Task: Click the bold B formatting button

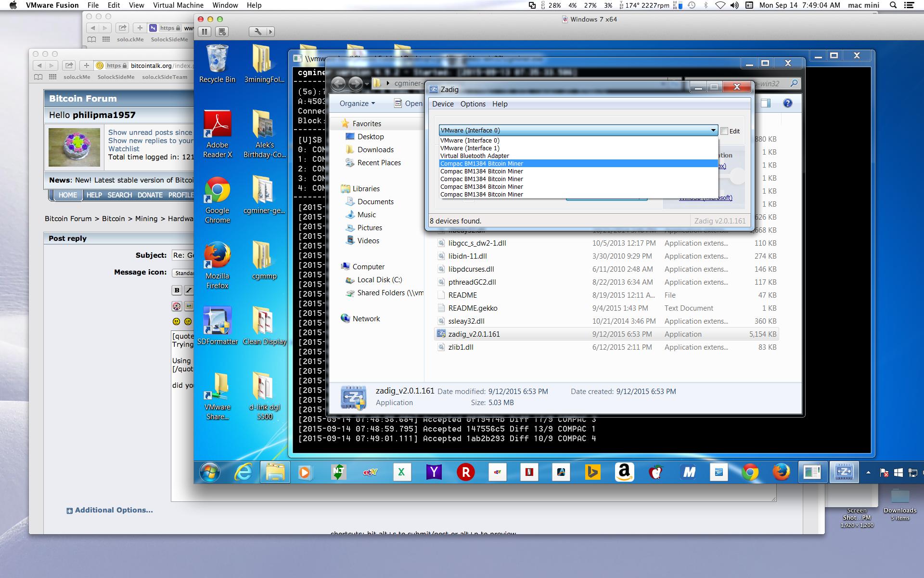Action: click(x=177, y=290)
